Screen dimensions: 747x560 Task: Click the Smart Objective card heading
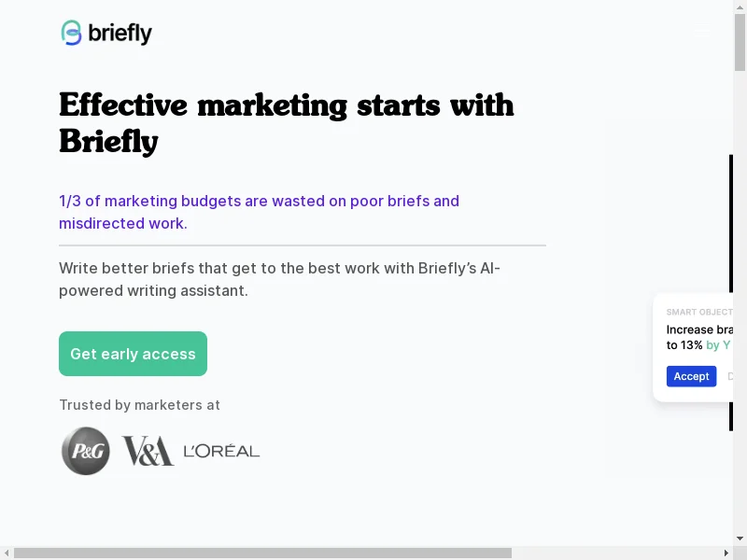click(x=699, y=313)
